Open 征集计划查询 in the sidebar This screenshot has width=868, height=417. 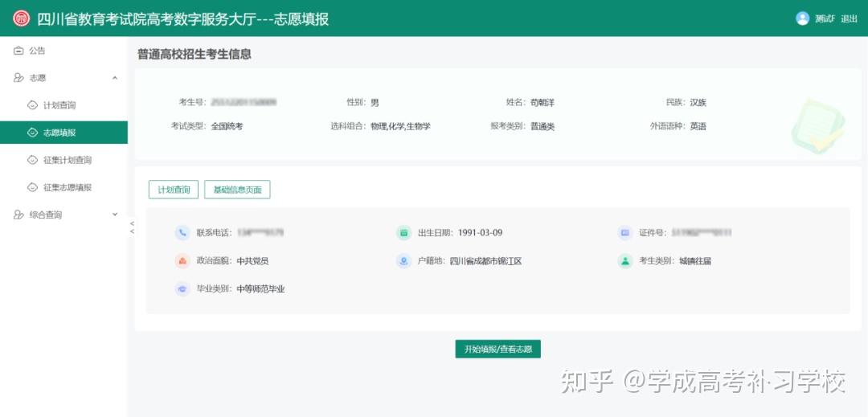[63, 160]
